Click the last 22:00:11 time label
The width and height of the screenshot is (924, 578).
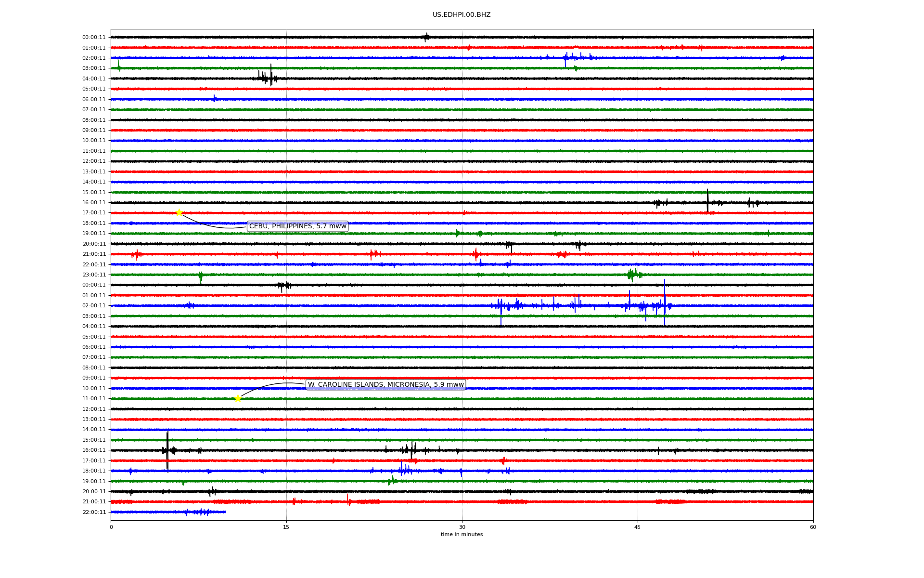tap(94, 512)
